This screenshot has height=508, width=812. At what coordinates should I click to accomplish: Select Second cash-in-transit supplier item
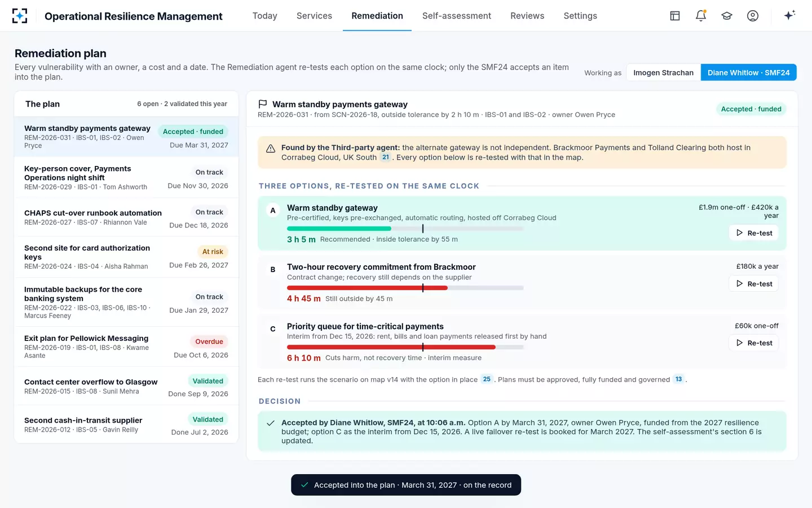126,424
